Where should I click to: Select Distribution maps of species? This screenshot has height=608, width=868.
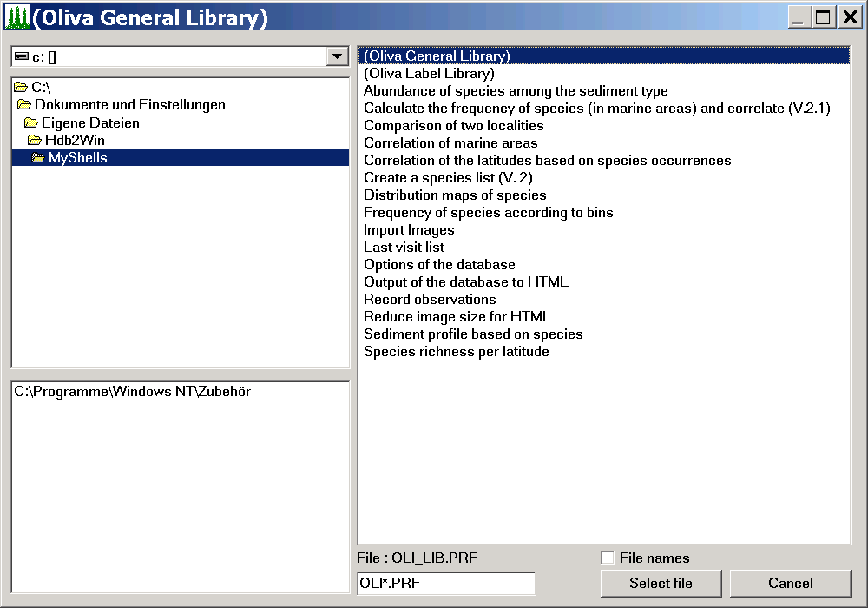click(455, 195)
